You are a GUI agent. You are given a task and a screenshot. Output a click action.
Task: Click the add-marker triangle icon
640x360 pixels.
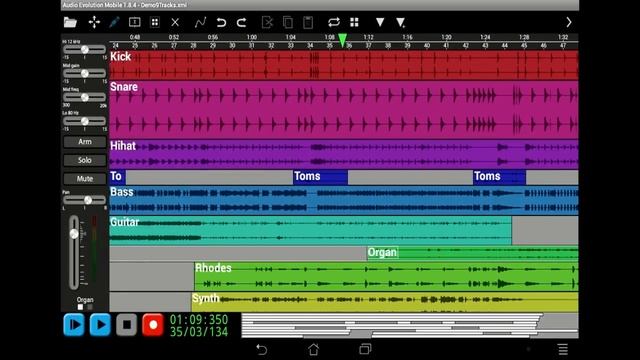pos(400,22)
